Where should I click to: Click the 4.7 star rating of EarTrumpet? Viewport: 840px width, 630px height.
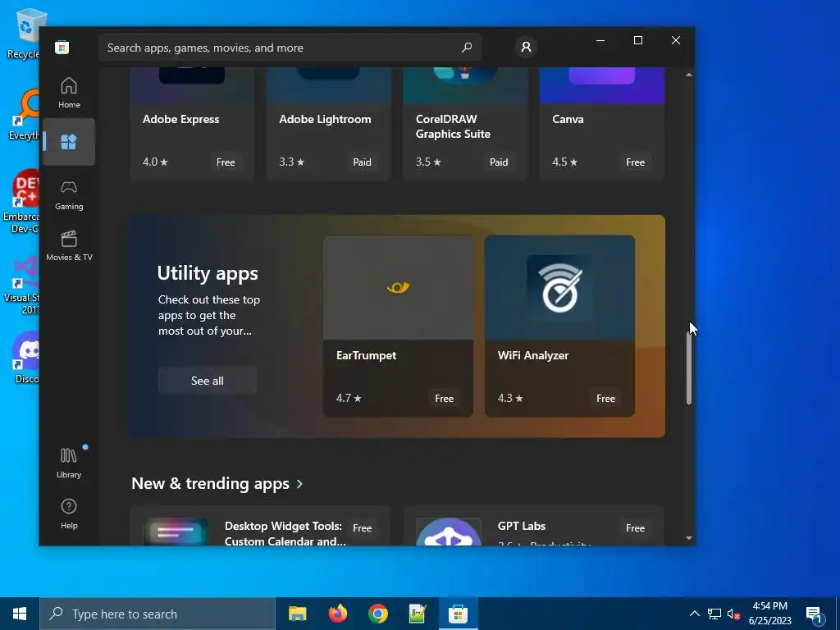click(349, 398)
